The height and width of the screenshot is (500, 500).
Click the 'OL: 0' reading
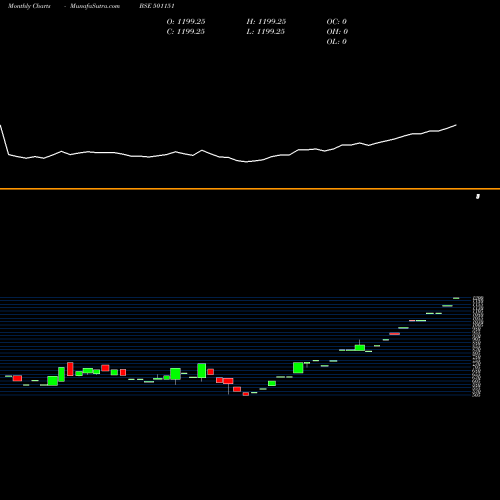(x=337, y=42)
